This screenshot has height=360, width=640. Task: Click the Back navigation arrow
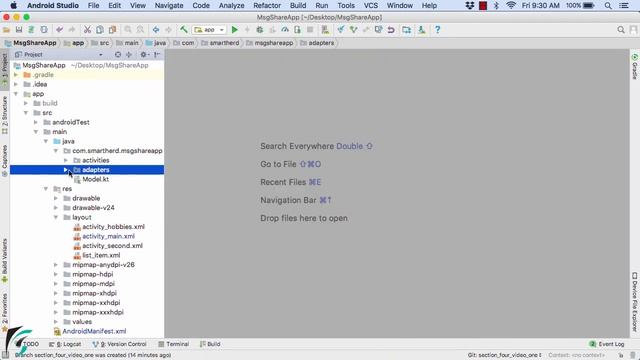(x=156, y=30)
